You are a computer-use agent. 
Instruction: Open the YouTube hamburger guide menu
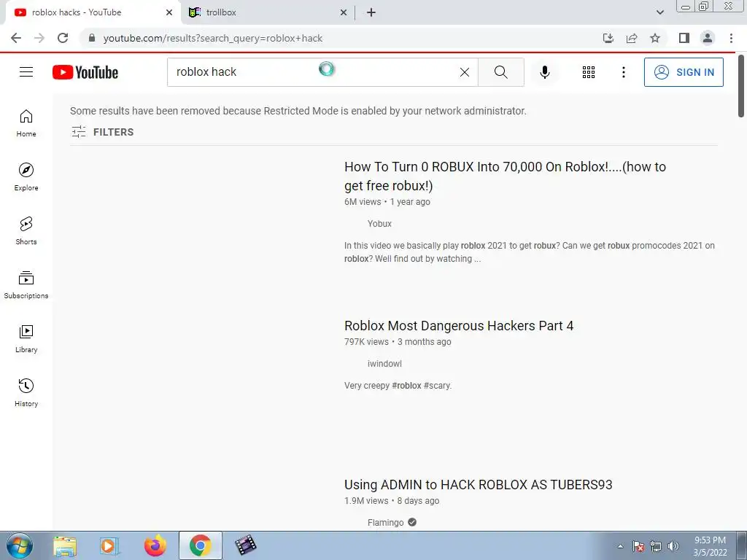coord(26,72)
